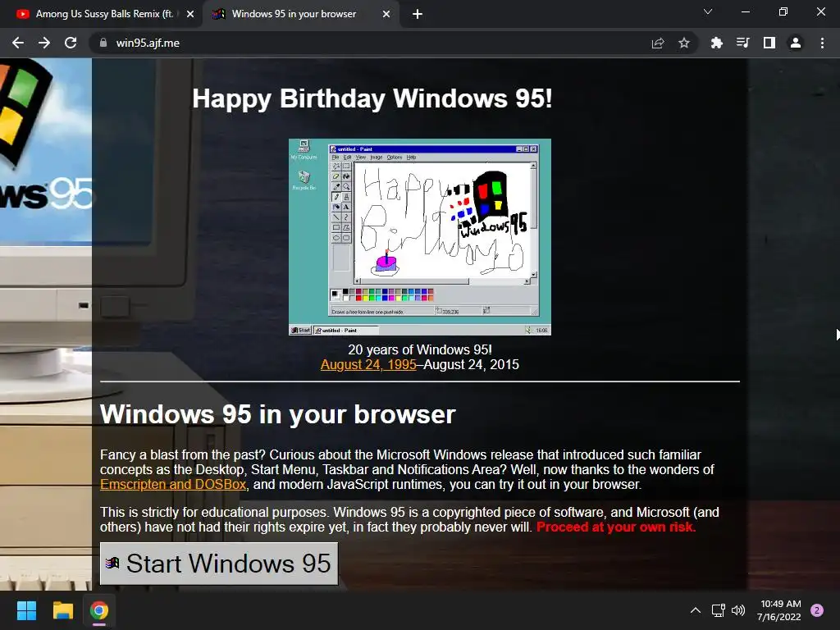Go forward using the browser forward arrow
Image resolution: width=840 pixels, height=630 pixels.
[44, 43]
